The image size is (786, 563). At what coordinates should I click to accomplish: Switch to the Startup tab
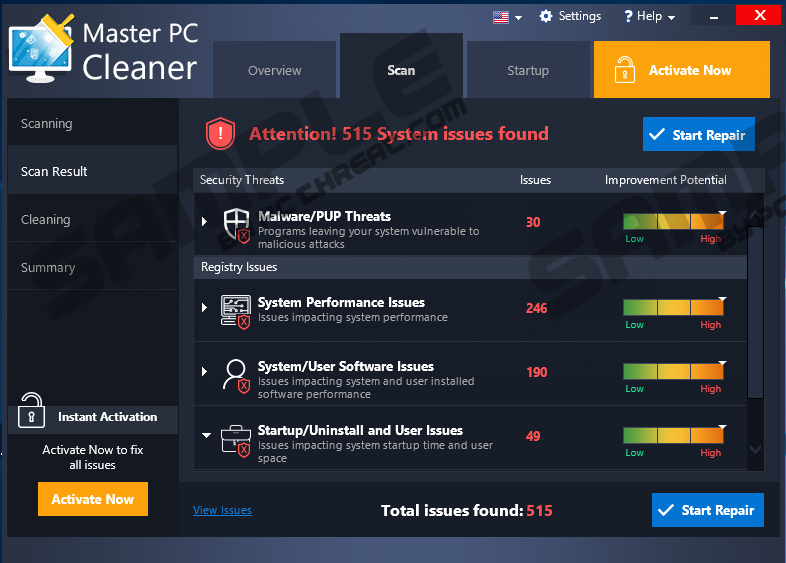tap(527, 71)
